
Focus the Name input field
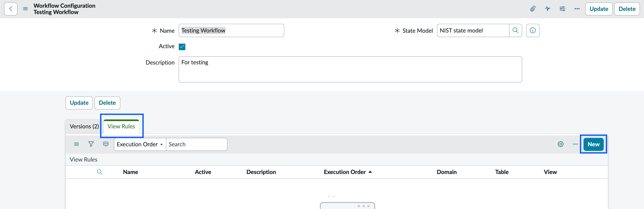231,30
